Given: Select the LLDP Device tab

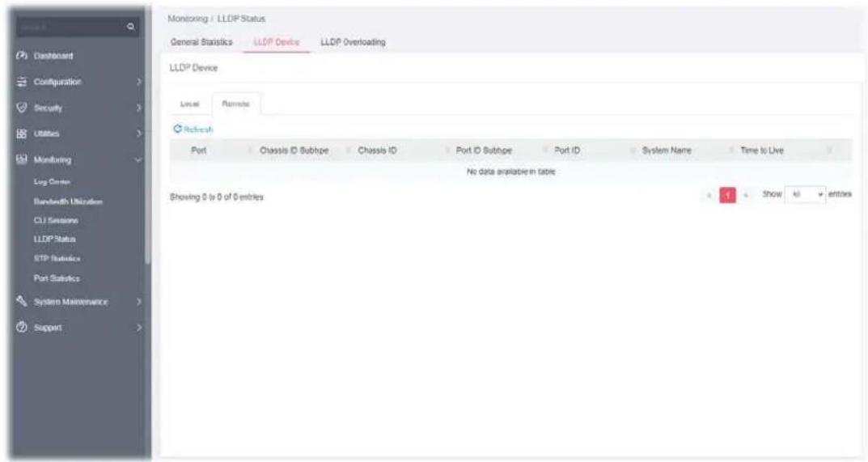Looking at the screenshot, I should [x=276, y=42].
